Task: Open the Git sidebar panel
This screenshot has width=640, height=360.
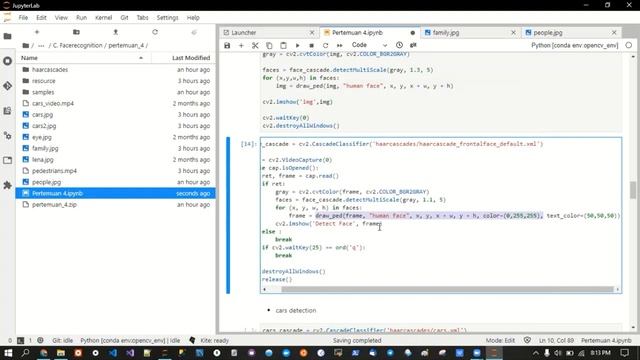Action: coord(7,86)
